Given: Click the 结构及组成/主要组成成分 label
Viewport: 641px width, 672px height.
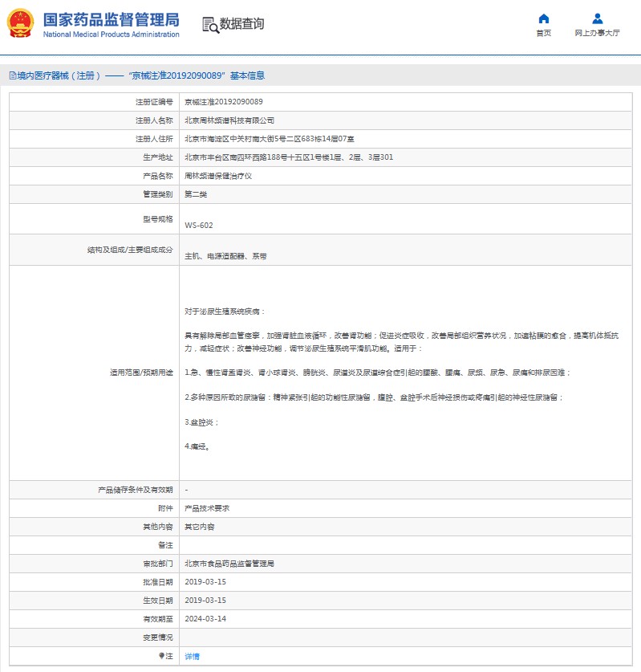Looking at the screenshot, I should [x=130, y=250].
